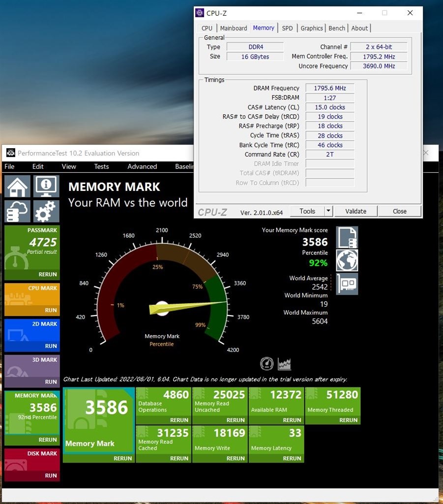Rerun the Memory Threaded test
The image size is (443, 504).
point(348,420)
